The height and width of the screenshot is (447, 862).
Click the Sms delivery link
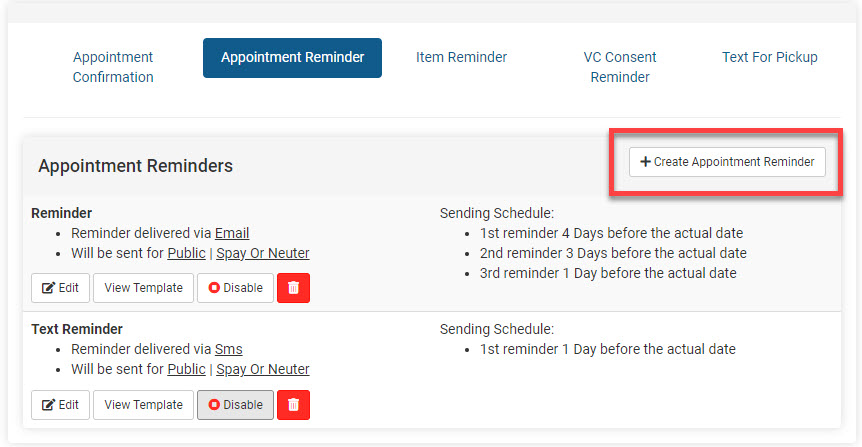point(228,350)
